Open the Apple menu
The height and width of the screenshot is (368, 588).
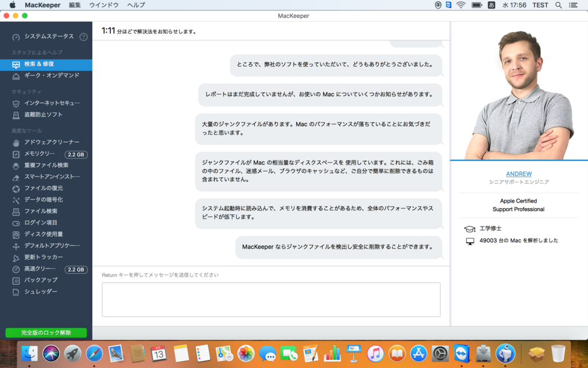(13, 5)
